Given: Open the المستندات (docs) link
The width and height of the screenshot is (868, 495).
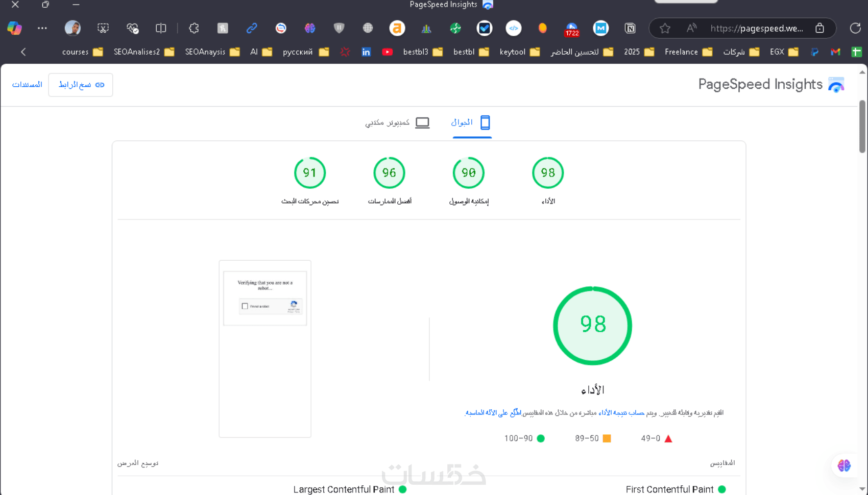Looking at the screenshot, I should click(27, 85).
